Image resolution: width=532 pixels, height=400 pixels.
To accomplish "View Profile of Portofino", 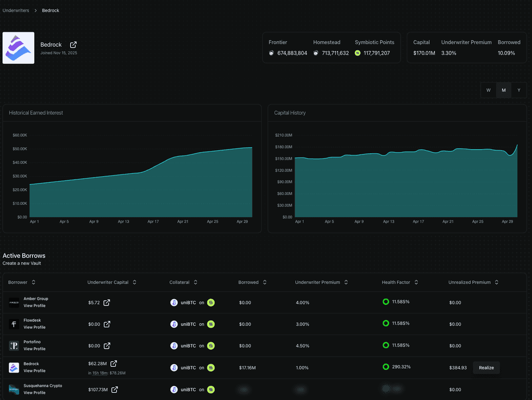I will click(x=35, y=349).
